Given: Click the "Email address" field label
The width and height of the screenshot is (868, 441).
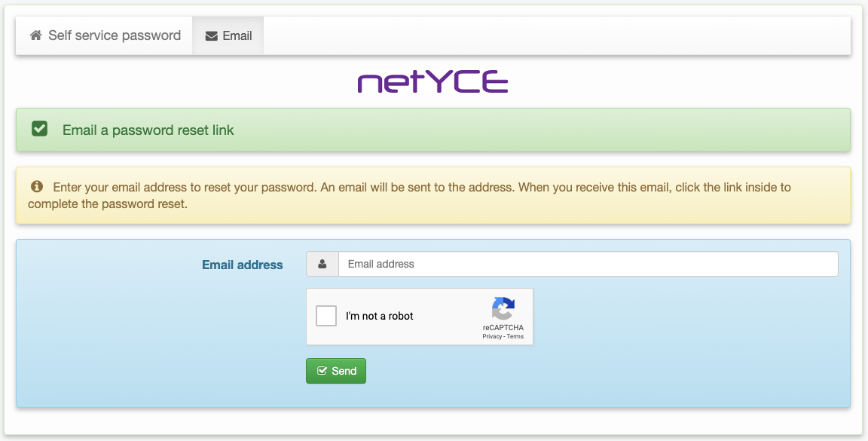Looking at the screenshot, I should coord(243,265).
